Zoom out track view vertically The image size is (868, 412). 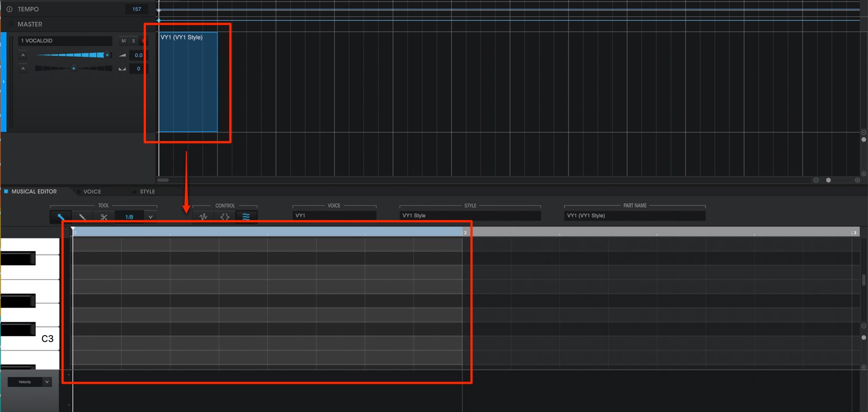click(x=864, y=133)
